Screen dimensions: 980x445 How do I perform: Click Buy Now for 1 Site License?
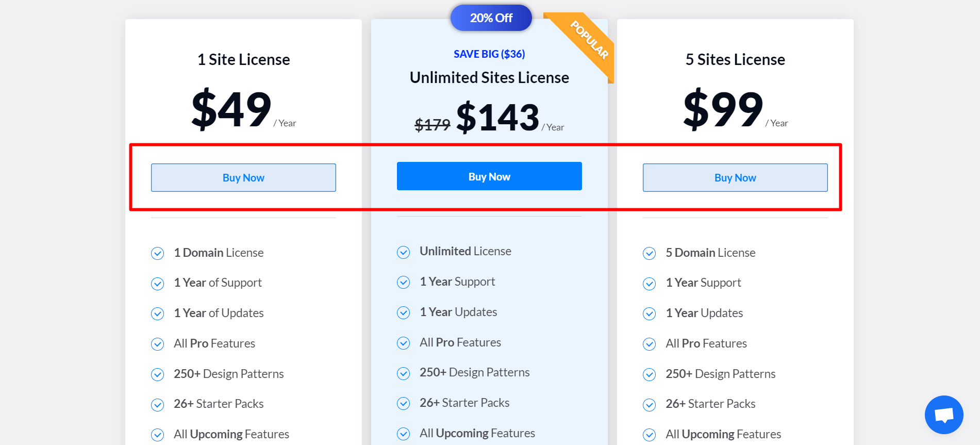pyautogui.click(x=243, y=178)
